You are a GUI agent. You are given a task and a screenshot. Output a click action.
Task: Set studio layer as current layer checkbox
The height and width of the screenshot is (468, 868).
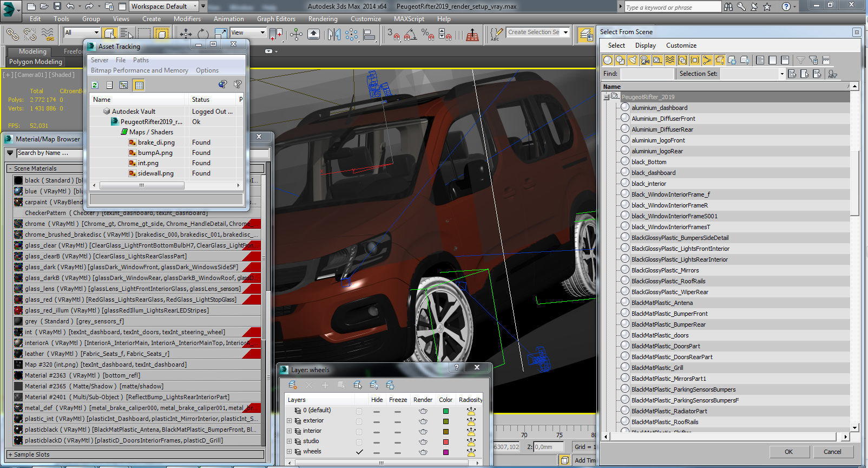pos(359,441)
